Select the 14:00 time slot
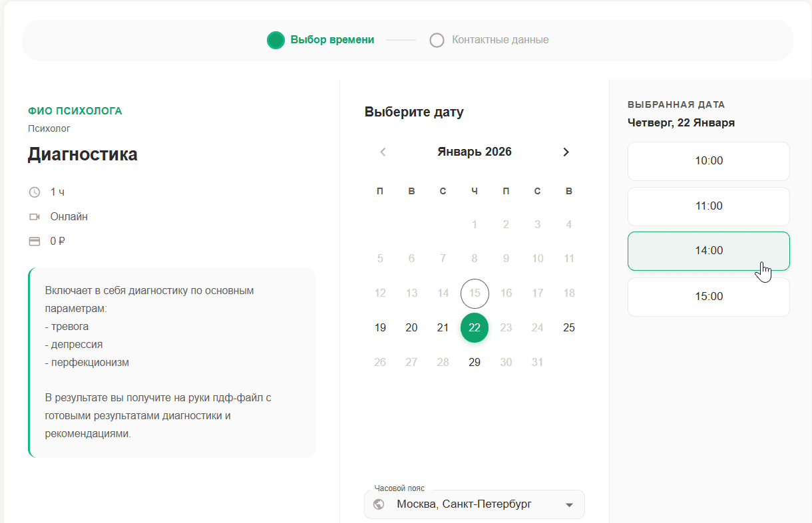812x523 pixels. click(x=708, y=251)
